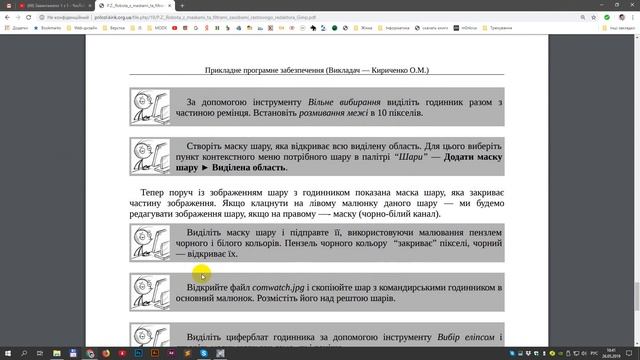The image size is (640, 360).
Task: Open the Тренування bookmark folder
Action: coord(497,28)
